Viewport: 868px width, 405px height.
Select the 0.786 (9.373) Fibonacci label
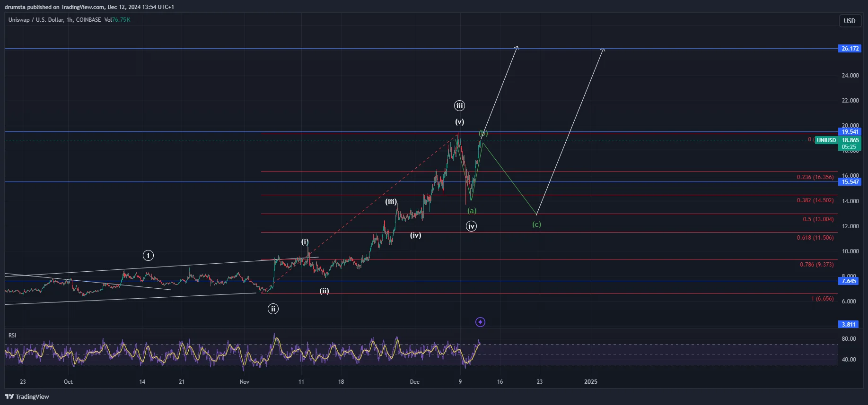click(817, 265)
